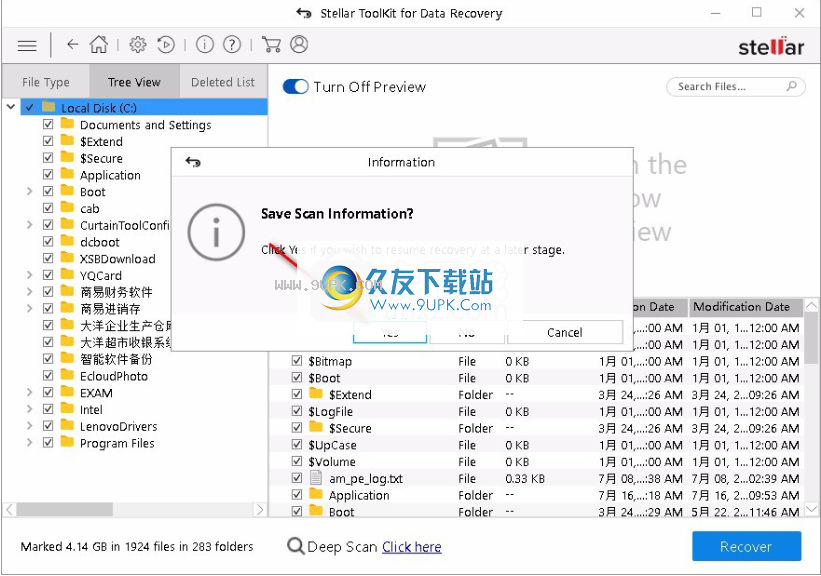Select the dcboot folder in tree

click(x=99, y=242)
